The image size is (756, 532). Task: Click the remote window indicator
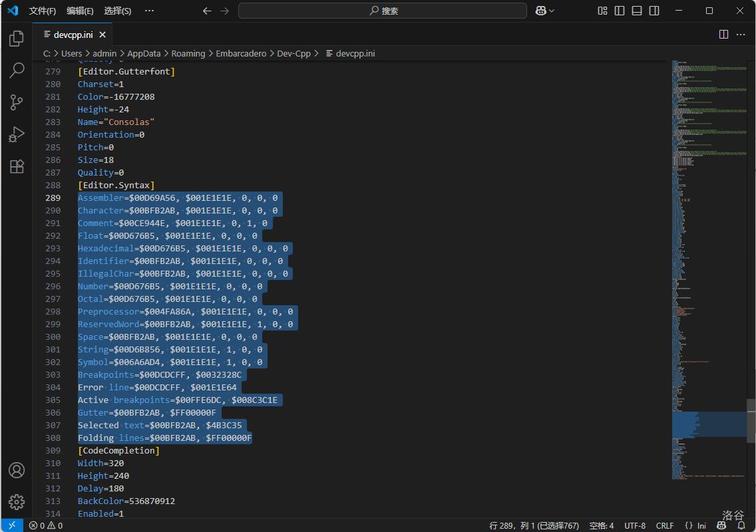coord(12,525)
